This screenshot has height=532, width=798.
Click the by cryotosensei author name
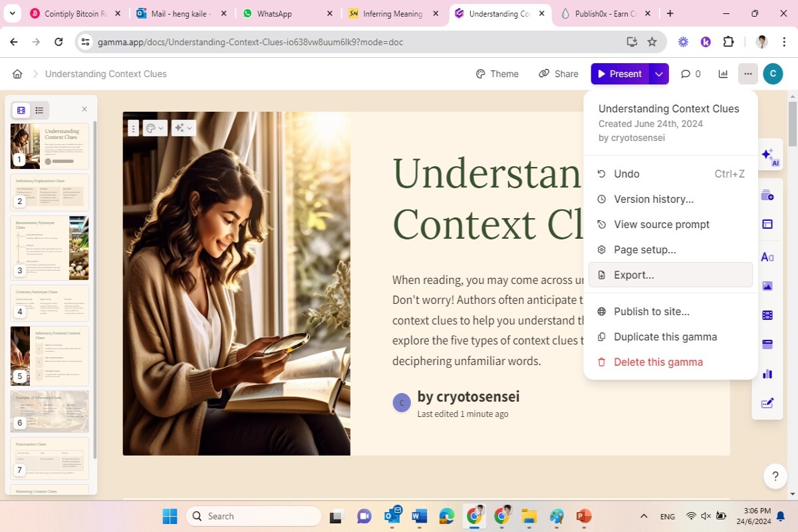pos(468,396)
